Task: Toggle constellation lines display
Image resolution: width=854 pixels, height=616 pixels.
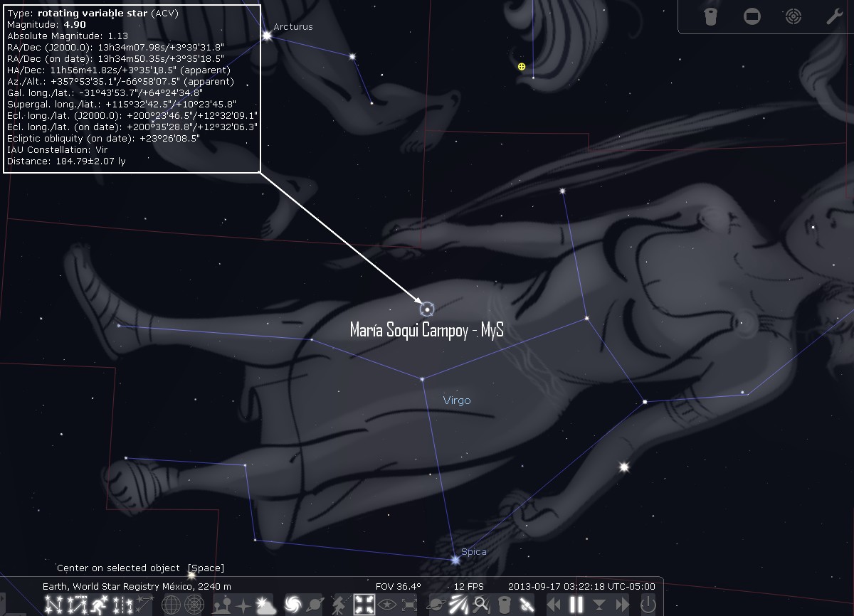Action: pyautogui.click(x=54, y=605)
